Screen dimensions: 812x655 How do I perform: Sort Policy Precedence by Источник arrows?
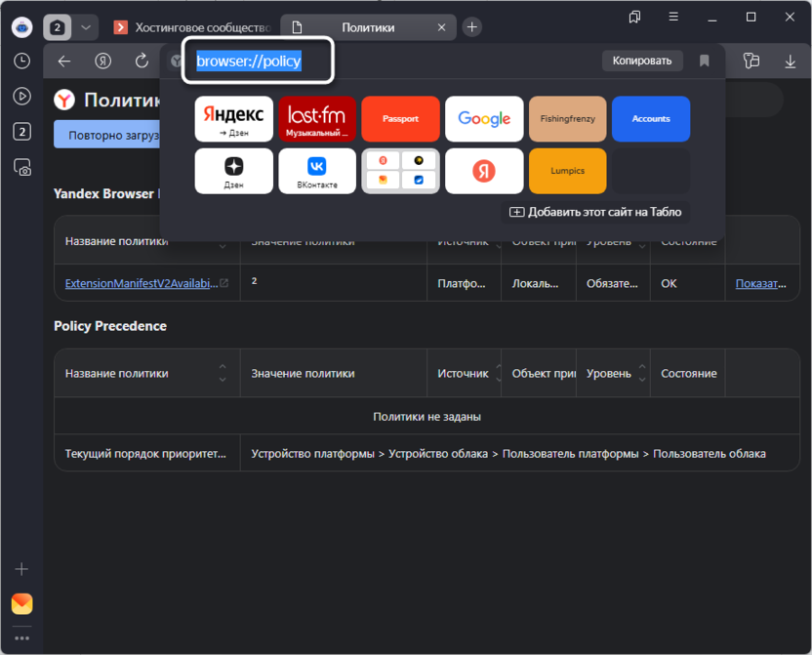498,373
